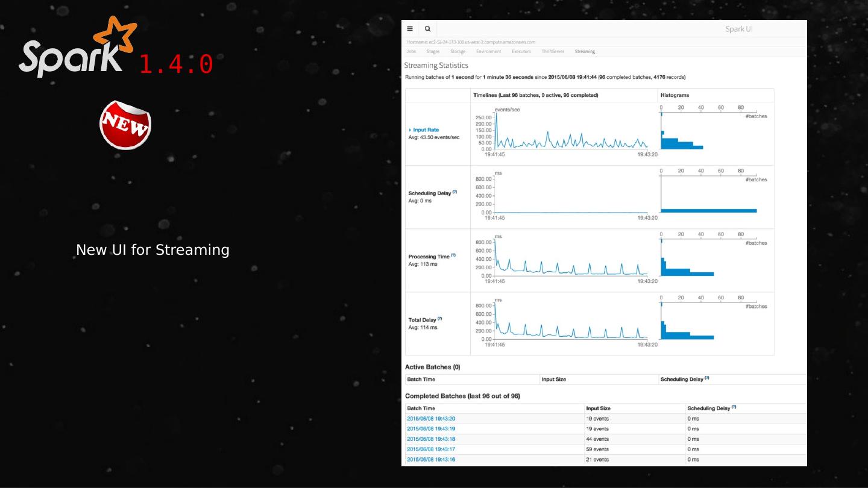Screen dimensions: 868x488
Task: Click the search magnifier icon
Action: coord(427,28)
